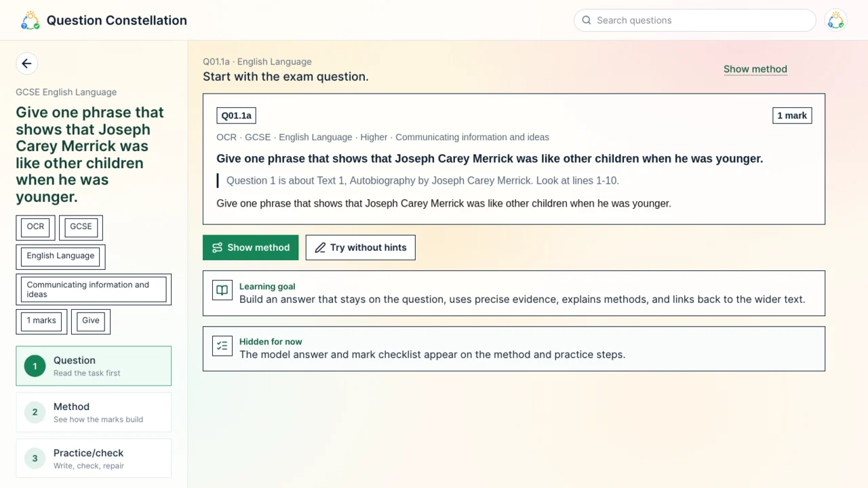Click the Communicating information and ideas tag
This screenshot has height=488, width=868.
(94, 289)
